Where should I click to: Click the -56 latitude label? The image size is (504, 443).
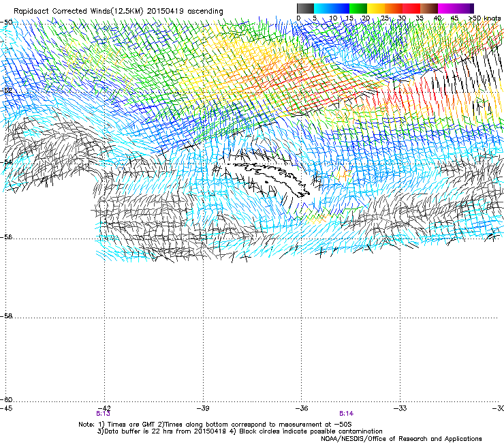click(6, 237)
